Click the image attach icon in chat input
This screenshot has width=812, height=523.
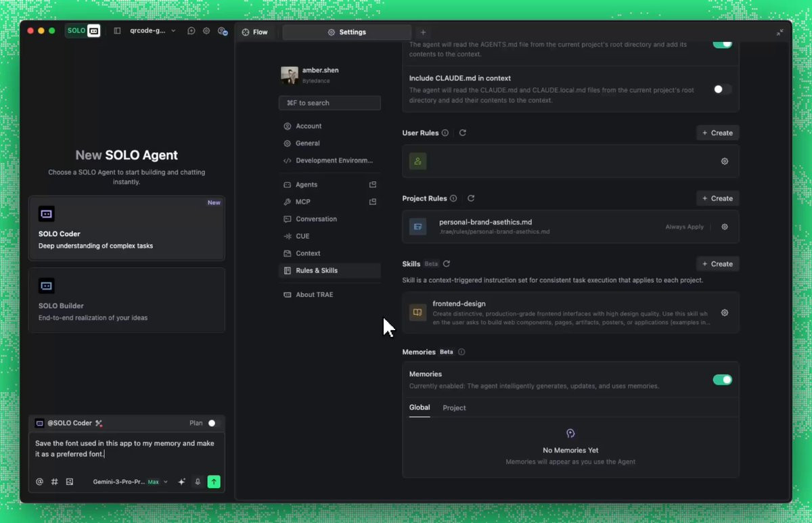[x=70, y=482]
